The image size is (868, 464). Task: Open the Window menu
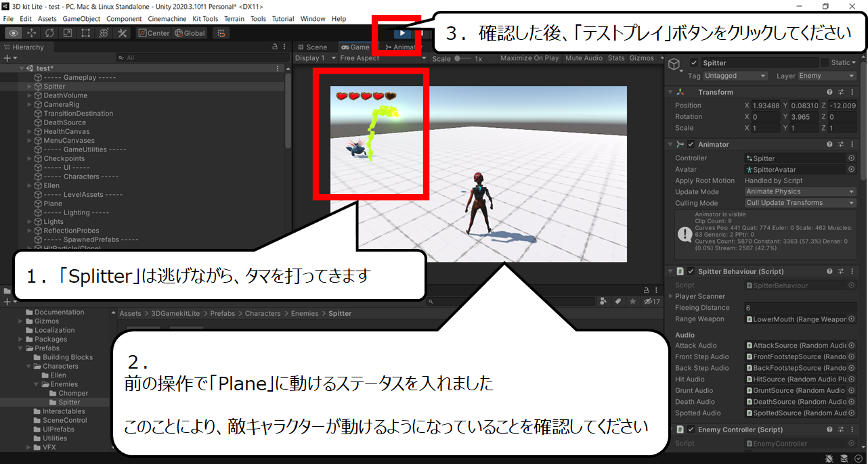pyautogui.click(x=313, y=19)
